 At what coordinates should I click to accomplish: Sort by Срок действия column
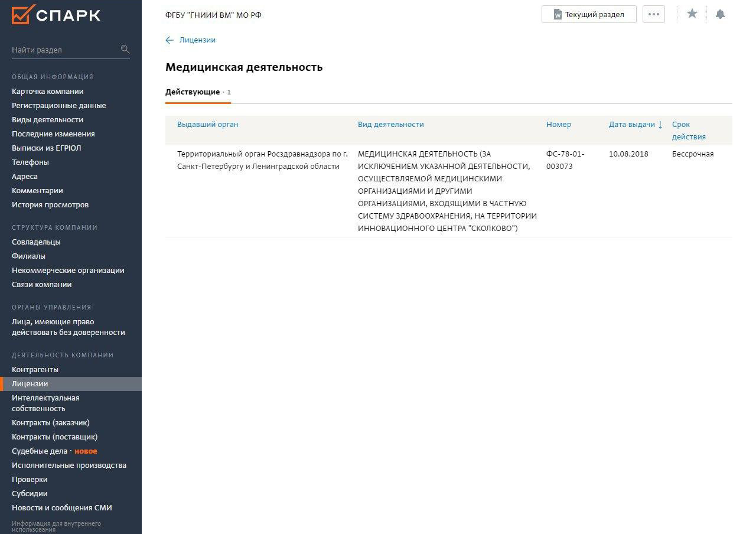[689, 131]
